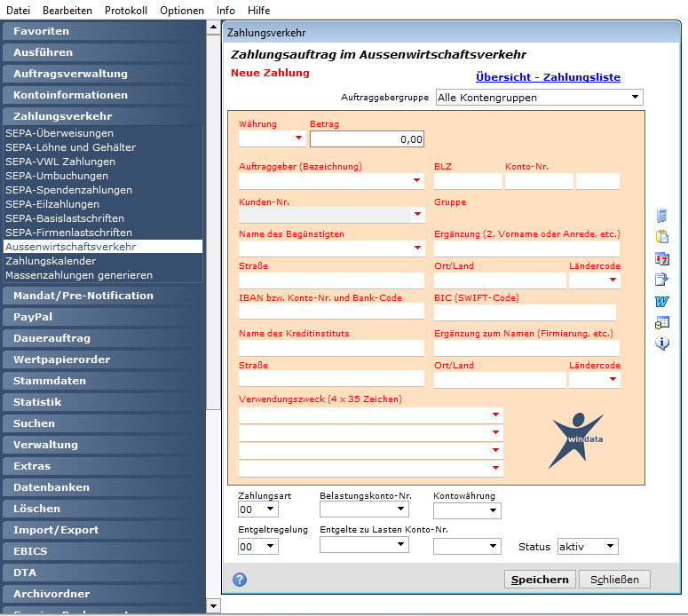Open Zahlungskalender in the sidebar
This screenshot has height=616, width=688.
click(x=103, y=261)
